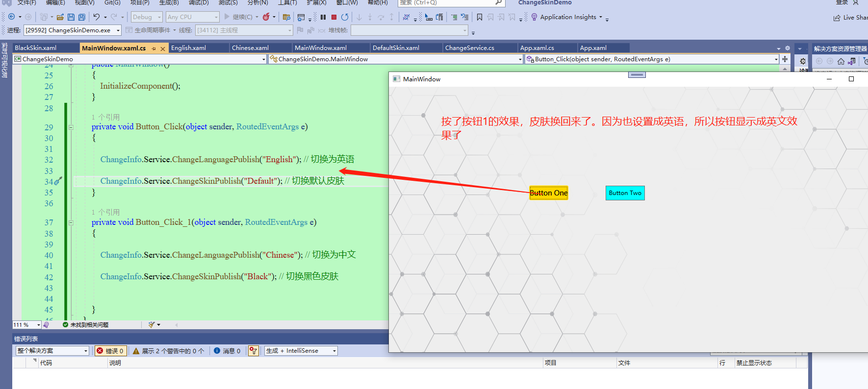Undo the last edit with undo arrow
The width and height of the screenshot is (868, 389).
[97, 17]
